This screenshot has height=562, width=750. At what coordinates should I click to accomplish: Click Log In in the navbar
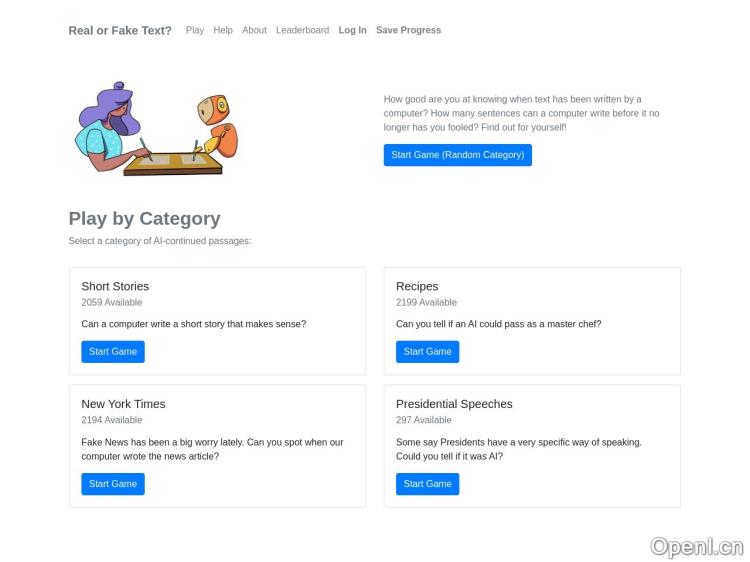[x=352, y=30]
